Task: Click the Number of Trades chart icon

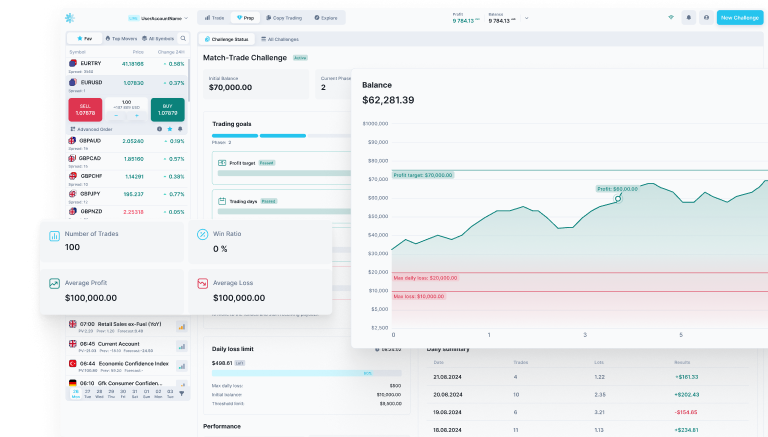Action: pos(55,235)
